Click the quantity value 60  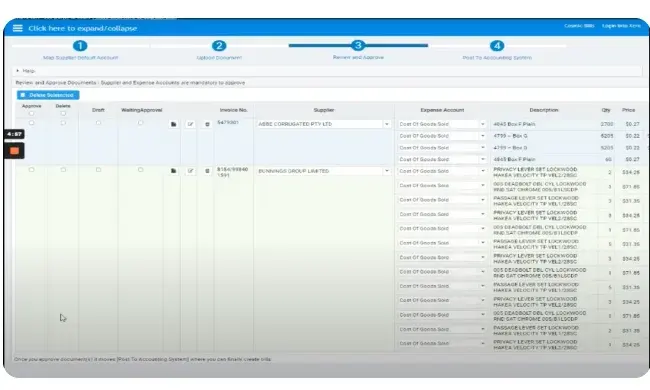pyautogui.click(x=608, y=159)
